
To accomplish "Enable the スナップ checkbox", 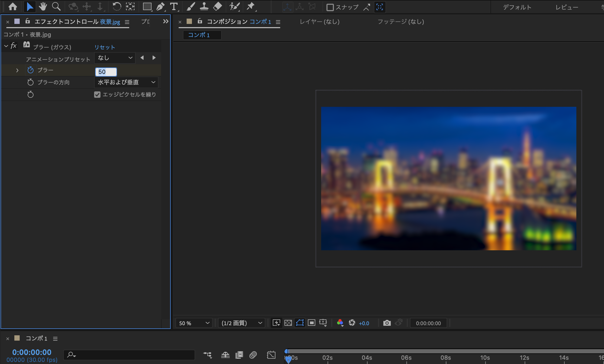I will tap(330, 7).
